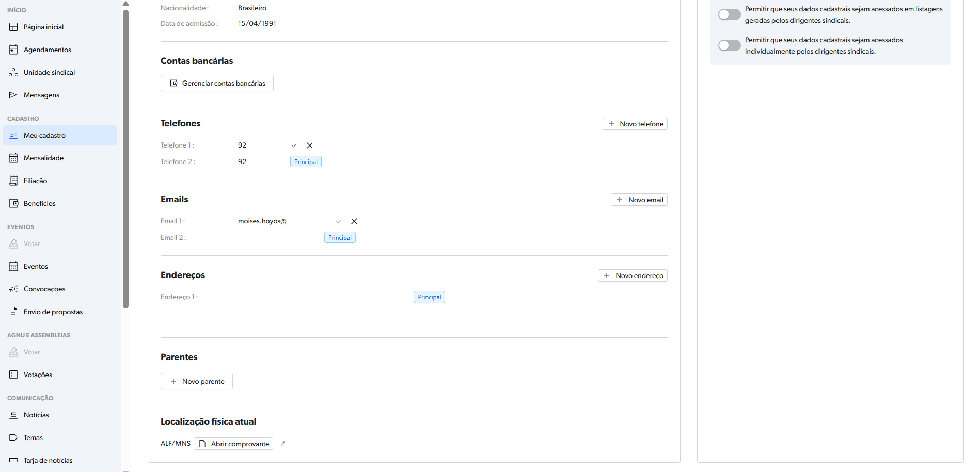
Task: Remove Email 1 using the X icon
Action: point(354,221)
